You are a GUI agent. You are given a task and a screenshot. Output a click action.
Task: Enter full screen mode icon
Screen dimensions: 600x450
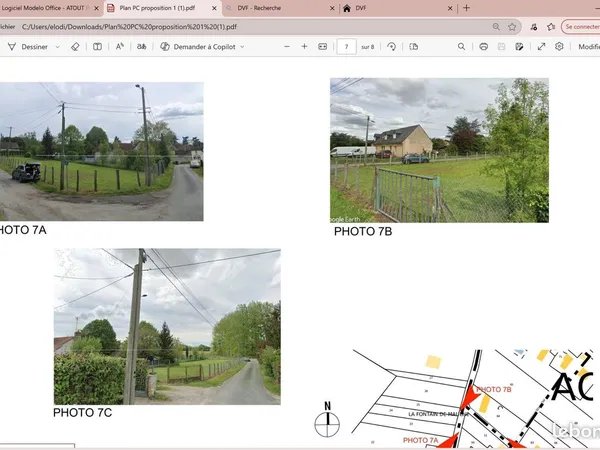541,47
